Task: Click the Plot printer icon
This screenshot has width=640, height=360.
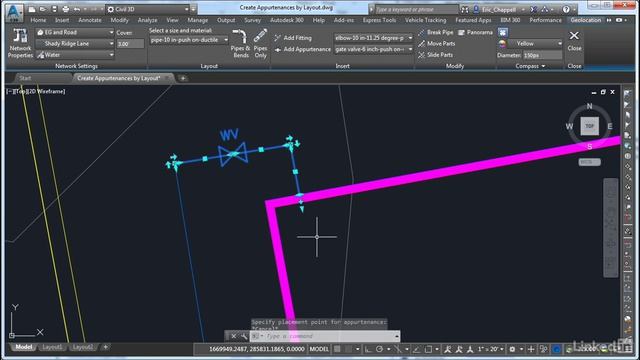Action: tap(65, 9)
